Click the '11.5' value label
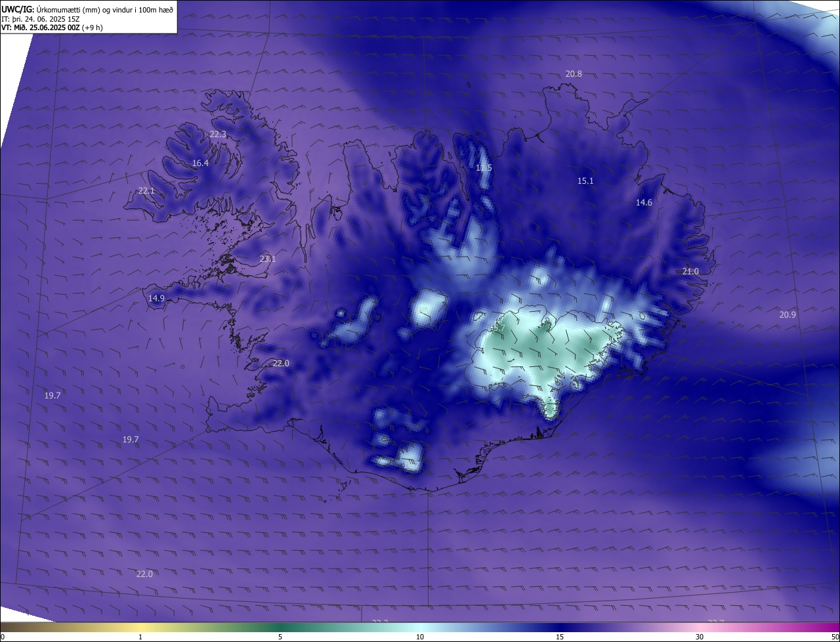This screenshot has height=642, width=840. (x=484, y=169)
